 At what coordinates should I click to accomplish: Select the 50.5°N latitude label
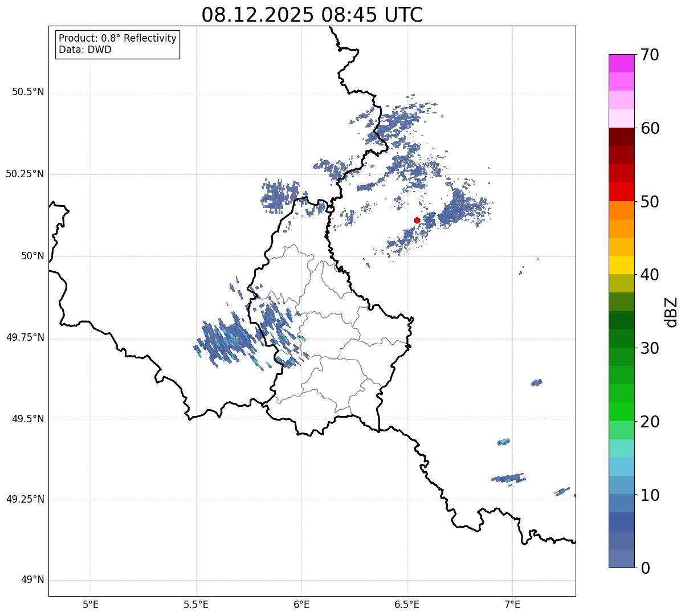27,92
